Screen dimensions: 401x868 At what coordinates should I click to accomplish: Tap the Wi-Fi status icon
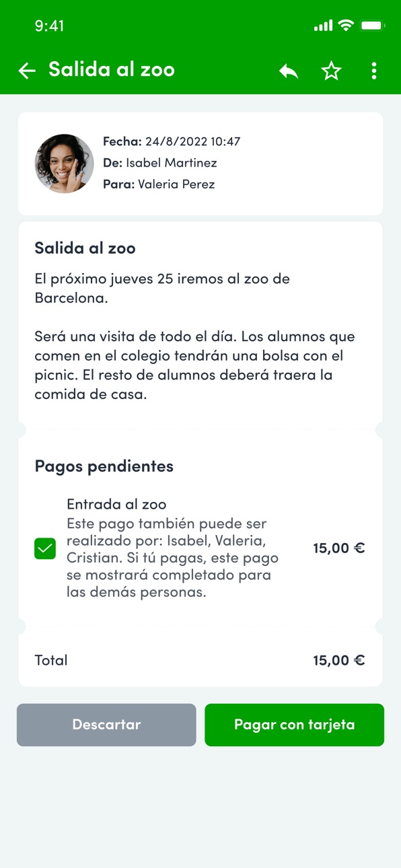click(346, 26)
